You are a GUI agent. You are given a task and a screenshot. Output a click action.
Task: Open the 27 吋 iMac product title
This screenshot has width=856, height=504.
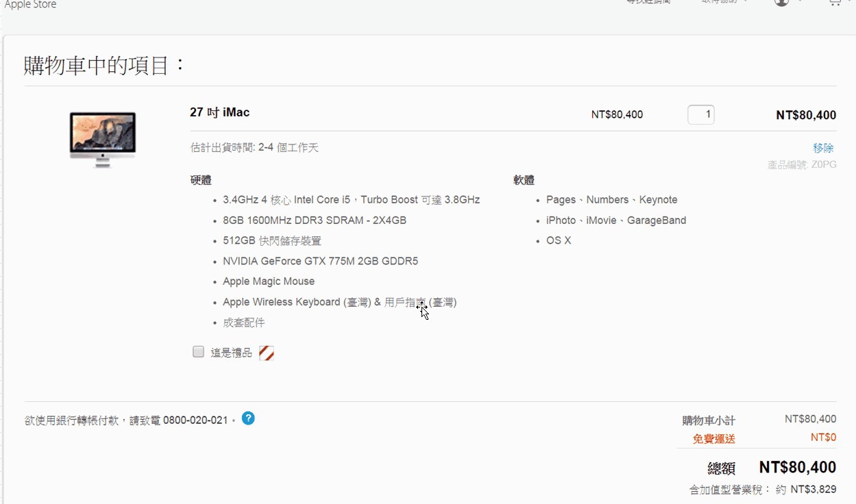pyautogui.click(x=220, y=112)
